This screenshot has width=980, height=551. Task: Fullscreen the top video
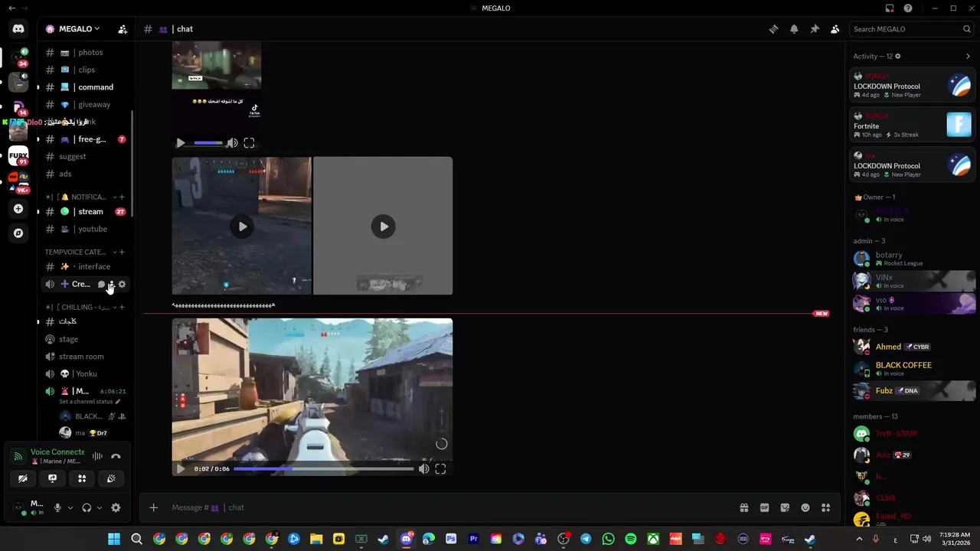pyautogui.click(x=249, y=143)
